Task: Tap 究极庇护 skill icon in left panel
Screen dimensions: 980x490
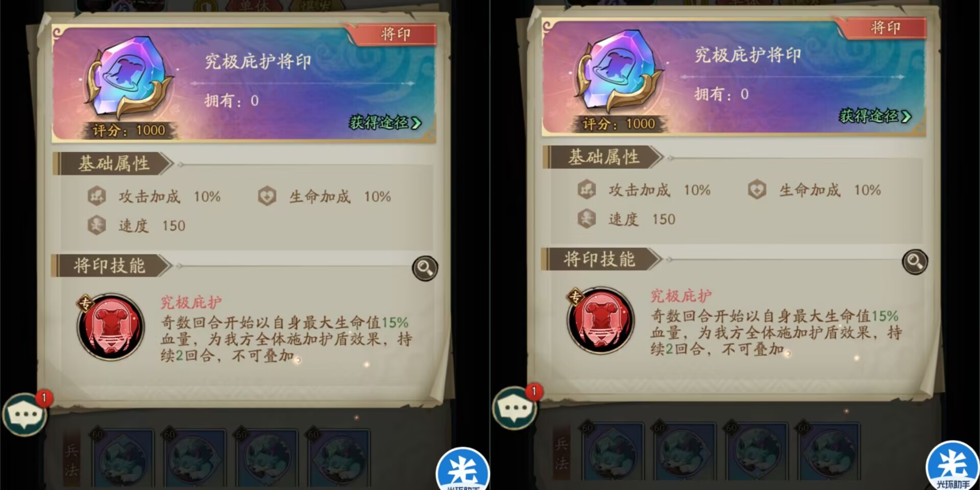Action: tap(111, 327)
